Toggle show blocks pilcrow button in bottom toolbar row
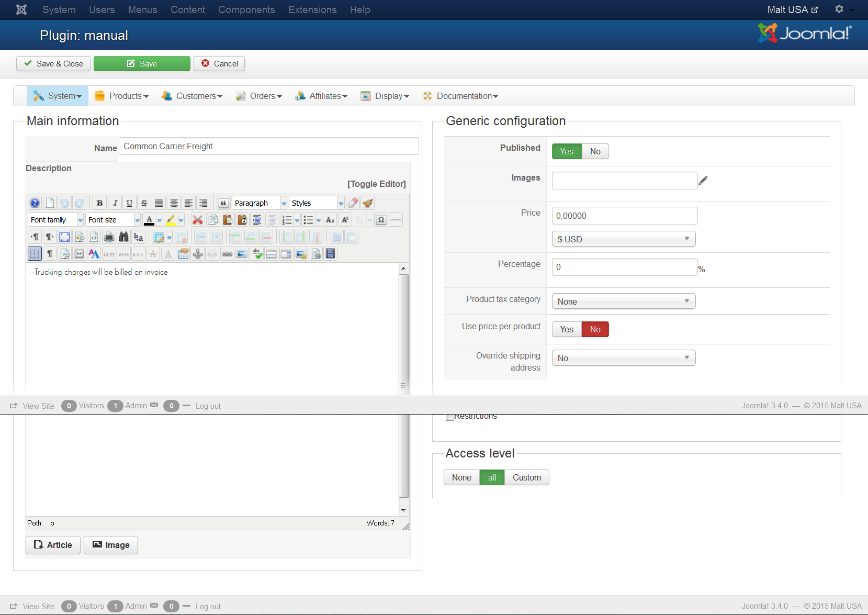Viewport: 868px width, 615px height. 50,254
